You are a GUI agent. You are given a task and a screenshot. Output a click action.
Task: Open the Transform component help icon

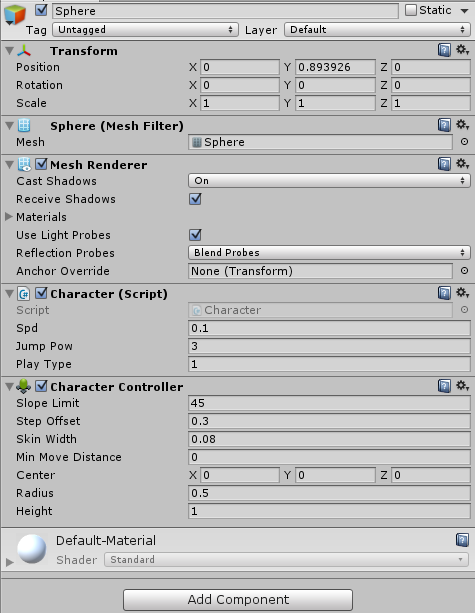click(444, 50)
